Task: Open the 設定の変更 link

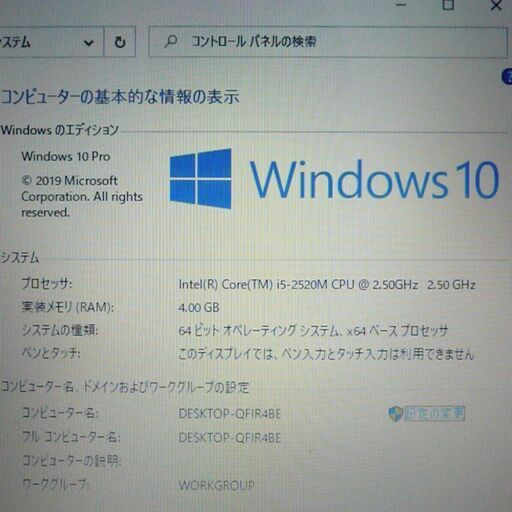Action: (x=434, y=414)
